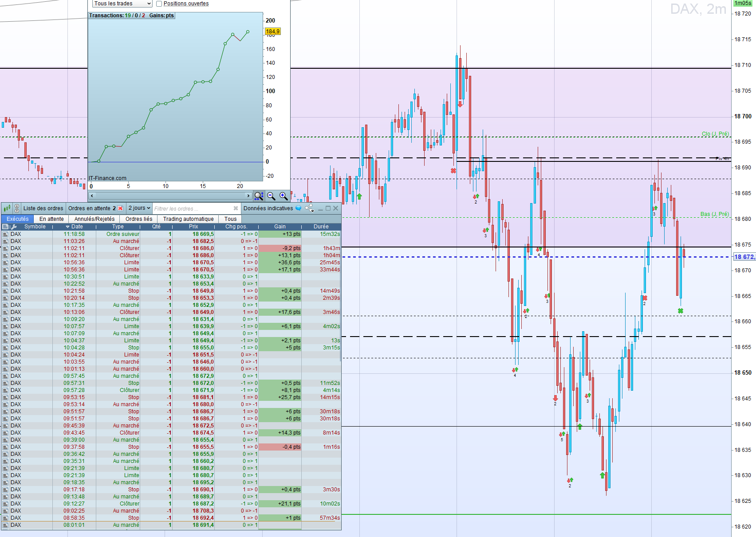
Task: Open details icon for the 09:43:45 order
Action: click(x=5, y=433)
